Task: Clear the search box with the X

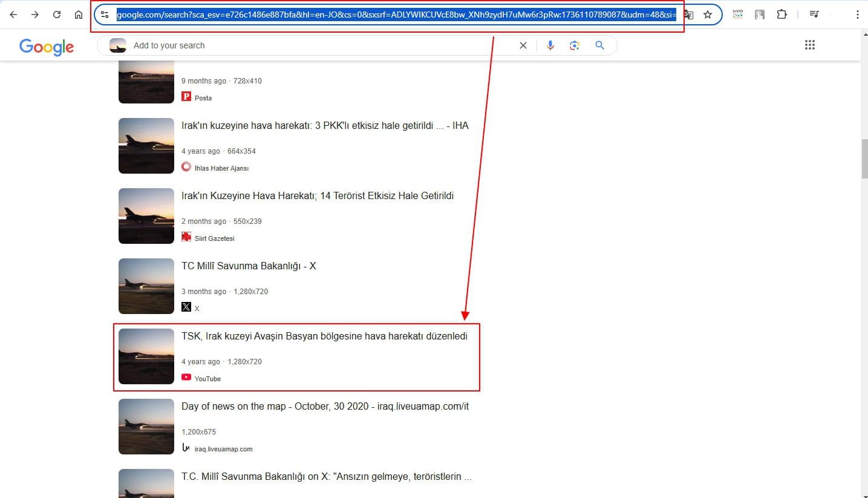Action: click(x=523, y=45)
